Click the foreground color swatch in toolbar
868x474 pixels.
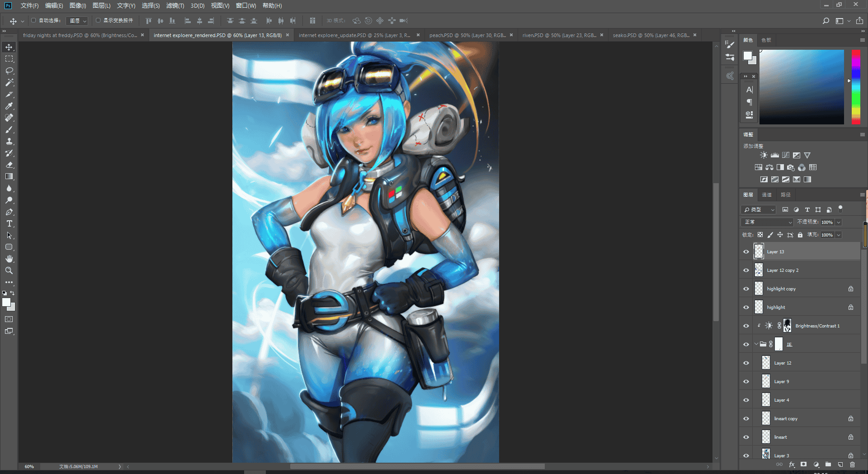click(x=6, y=303)
